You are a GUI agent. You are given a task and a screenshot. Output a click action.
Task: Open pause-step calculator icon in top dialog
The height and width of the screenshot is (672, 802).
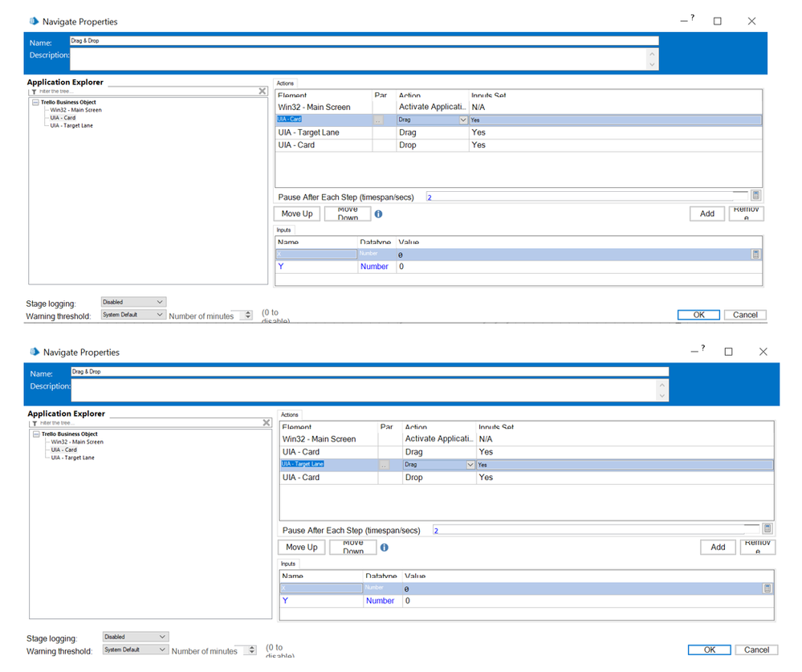click(x=755, y=196)
